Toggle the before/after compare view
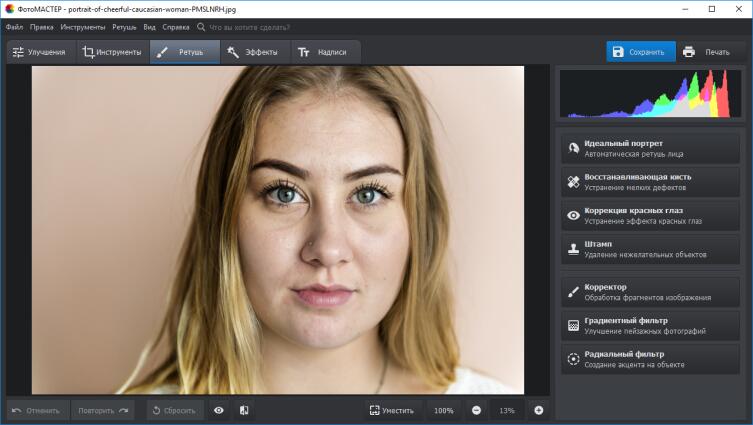Viewport: 753px width, 425px height. 244,410
